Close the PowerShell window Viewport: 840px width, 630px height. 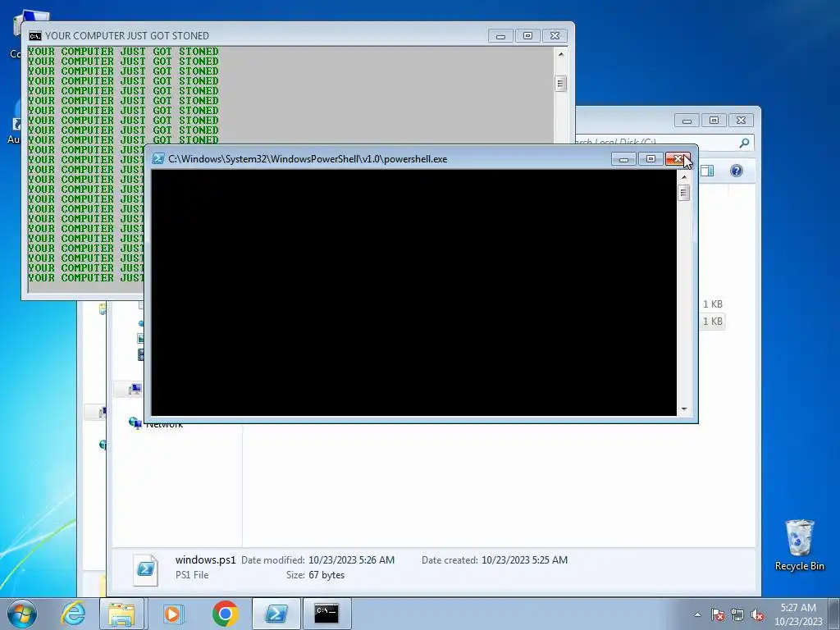click(x=678, y=158)
